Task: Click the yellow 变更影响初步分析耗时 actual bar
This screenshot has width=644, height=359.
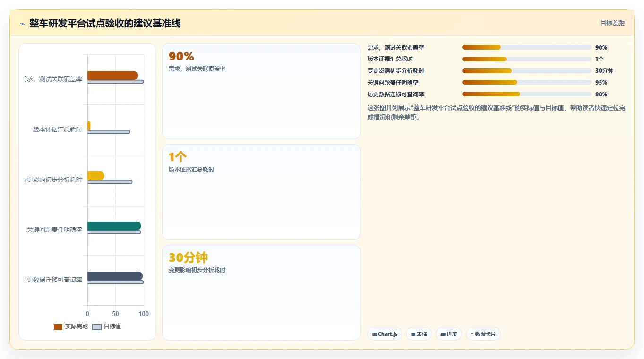Action: tap(96, 176)
